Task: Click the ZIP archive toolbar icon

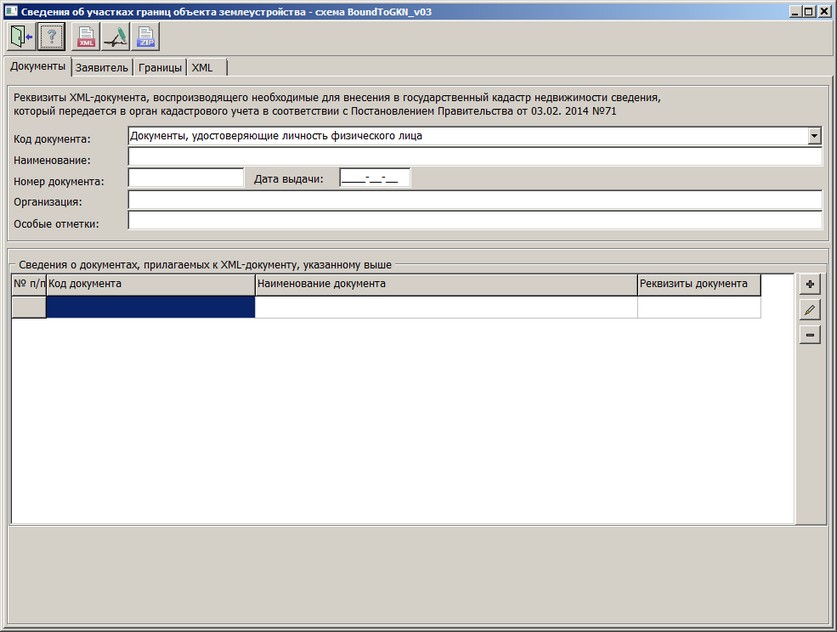Action: coord(146,37)
